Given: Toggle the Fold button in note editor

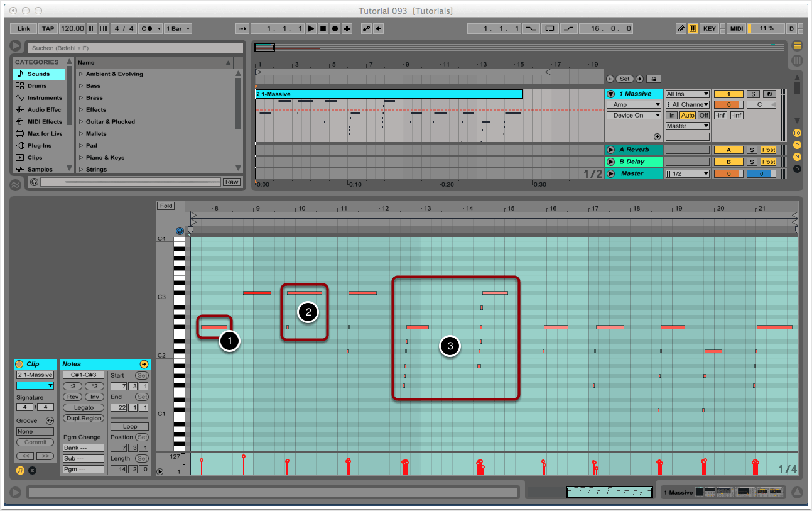Looking at the screenshot, I should (x=166, y=206).
